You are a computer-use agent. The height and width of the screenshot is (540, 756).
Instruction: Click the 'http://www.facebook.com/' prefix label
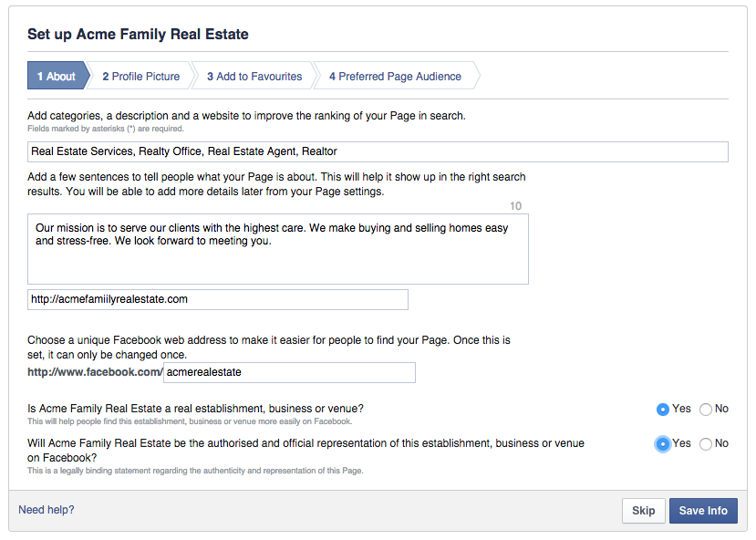tap(95, 372)
